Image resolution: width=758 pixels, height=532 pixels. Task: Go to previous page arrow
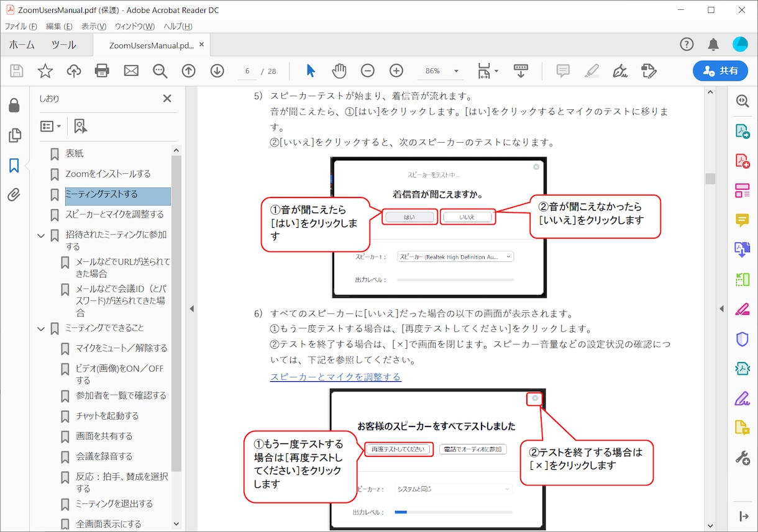[x=189, y=71]
